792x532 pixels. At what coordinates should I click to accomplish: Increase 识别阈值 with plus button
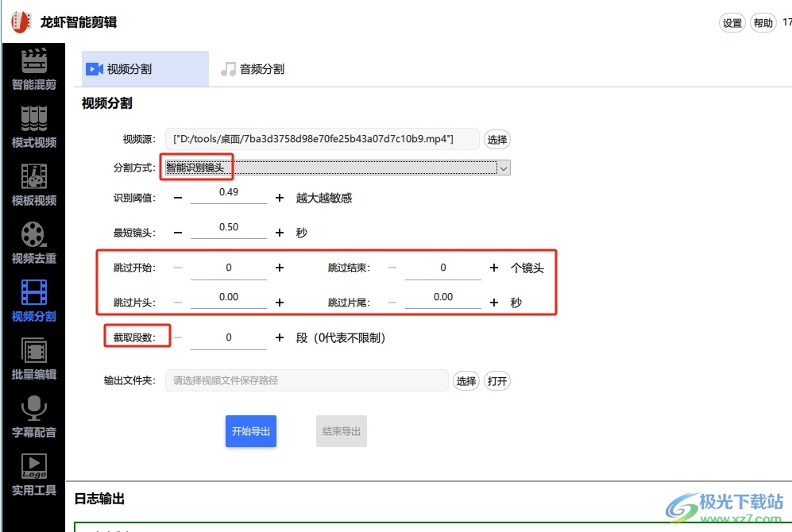pos(280,198)
